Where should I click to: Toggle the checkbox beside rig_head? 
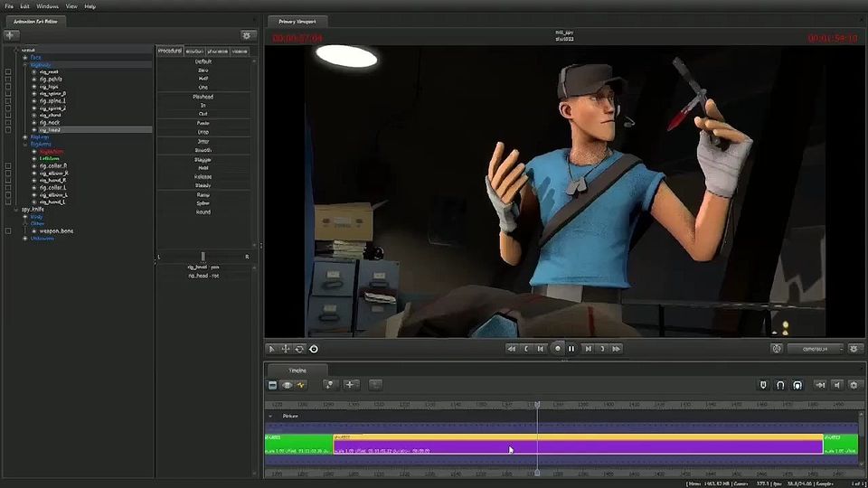pos(8,130)
